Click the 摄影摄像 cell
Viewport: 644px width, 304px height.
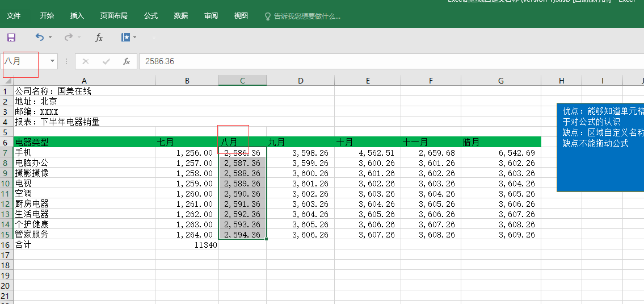[x=84, y=173]
